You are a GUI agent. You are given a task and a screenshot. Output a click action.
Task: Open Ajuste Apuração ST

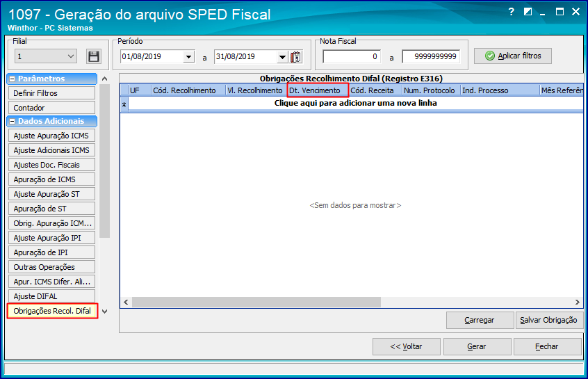(51, 194)
